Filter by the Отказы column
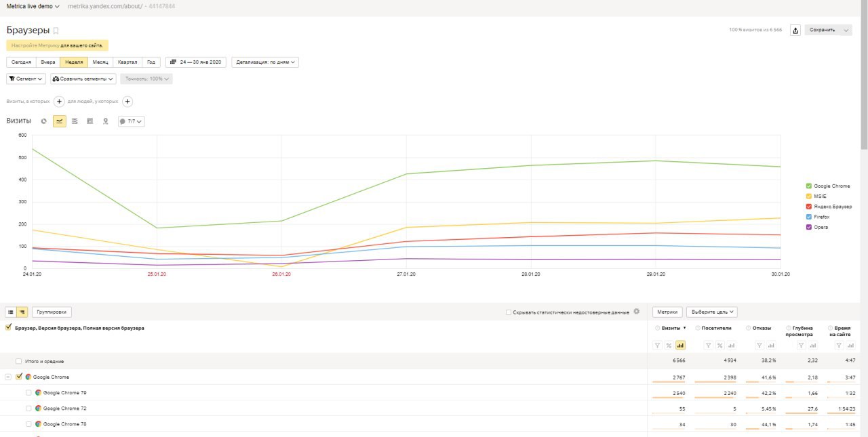This screenshot has width=868, height=437. point(760,346)
